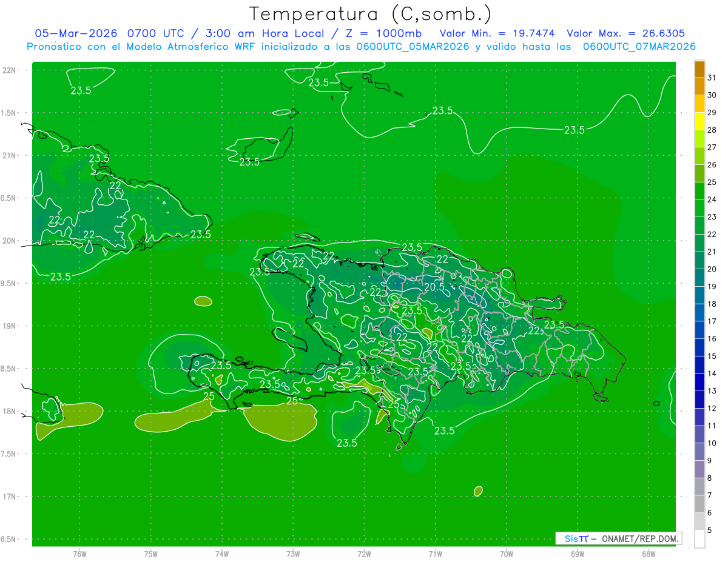Screen dimensions: 728x562
Task: Click the valid-until time "0600UTC_07MAR2026"
Action: (x=639, y=47)
